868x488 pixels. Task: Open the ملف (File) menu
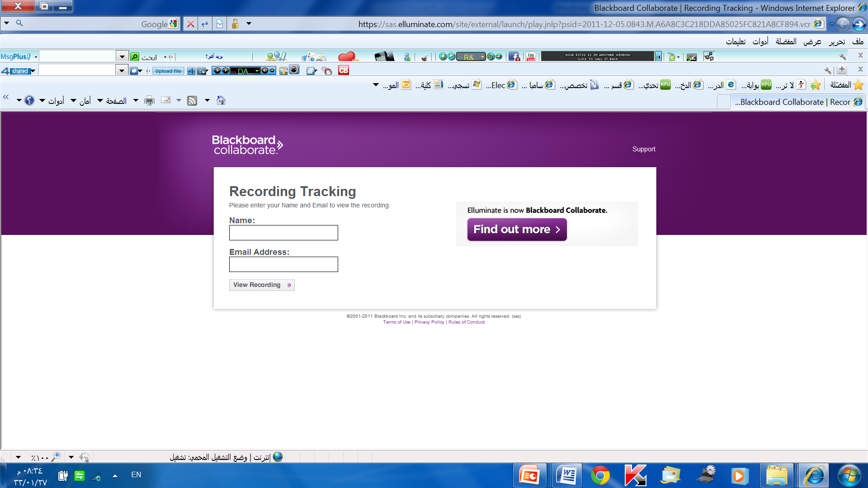click(858, 41)
